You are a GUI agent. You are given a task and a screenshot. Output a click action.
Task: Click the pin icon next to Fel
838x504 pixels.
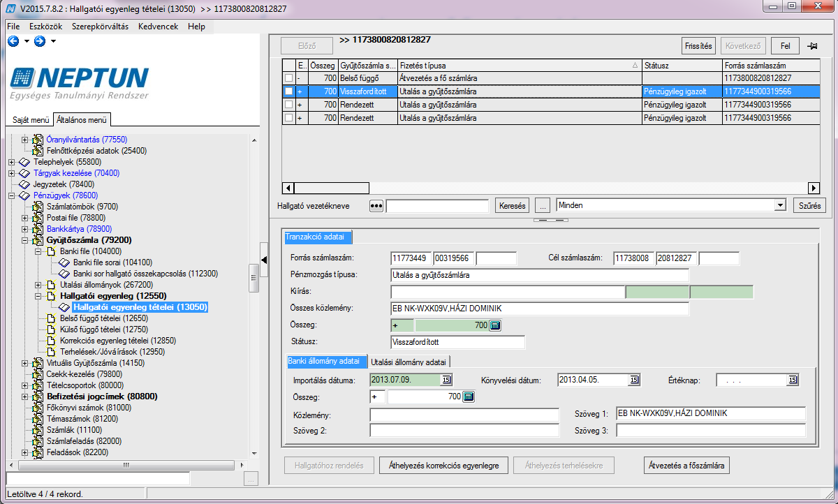click(x=812, y=46)
